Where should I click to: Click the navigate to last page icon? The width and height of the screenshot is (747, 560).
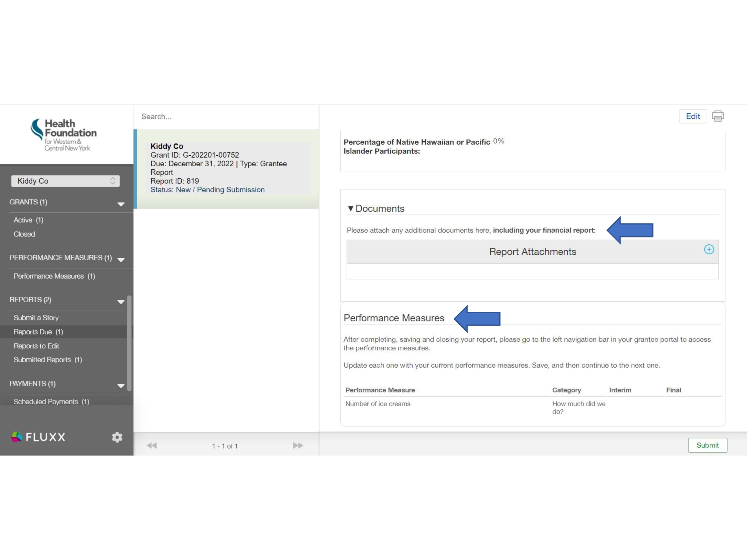pyautogui.click(x=298, y=446)
